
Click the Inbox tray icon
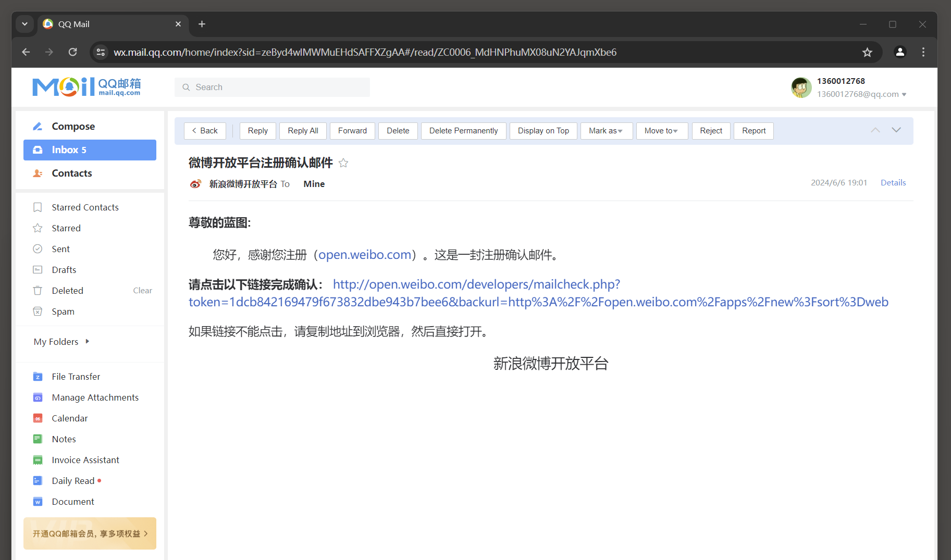pos(38,150)
